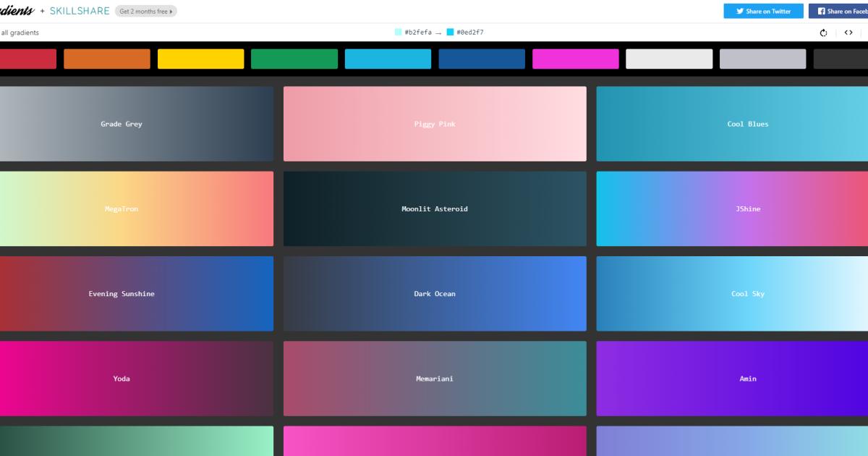Open the Moonlit Asteroid gradient

click(435, 208)
